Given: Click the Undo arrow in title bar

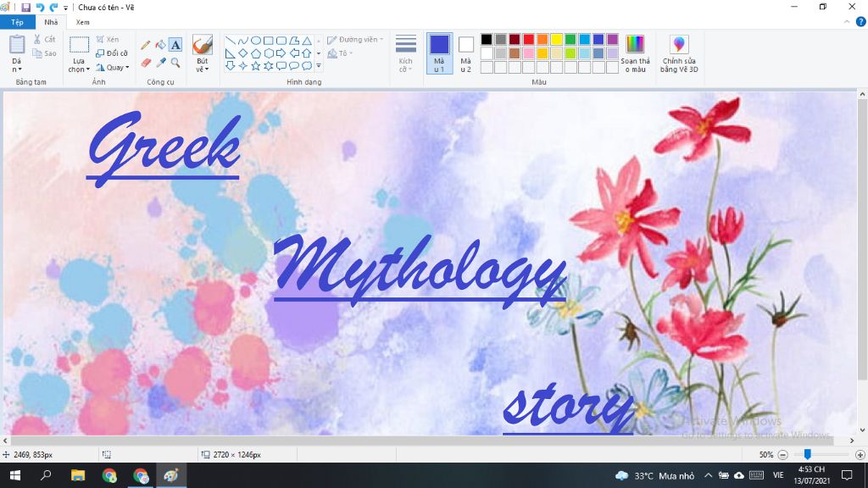Looking at the screenshot, I should (x=40, y=7).
